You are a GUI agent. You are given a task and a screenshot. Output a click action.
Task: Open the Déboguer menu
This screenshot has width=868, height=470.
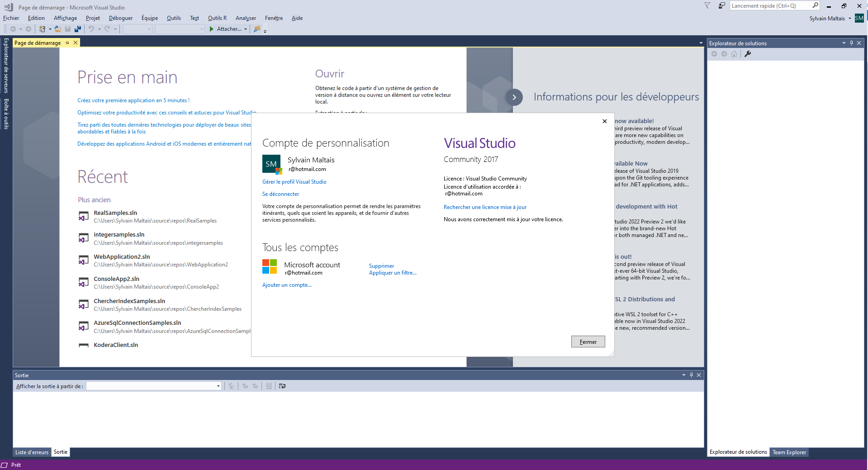click(121, 18)
